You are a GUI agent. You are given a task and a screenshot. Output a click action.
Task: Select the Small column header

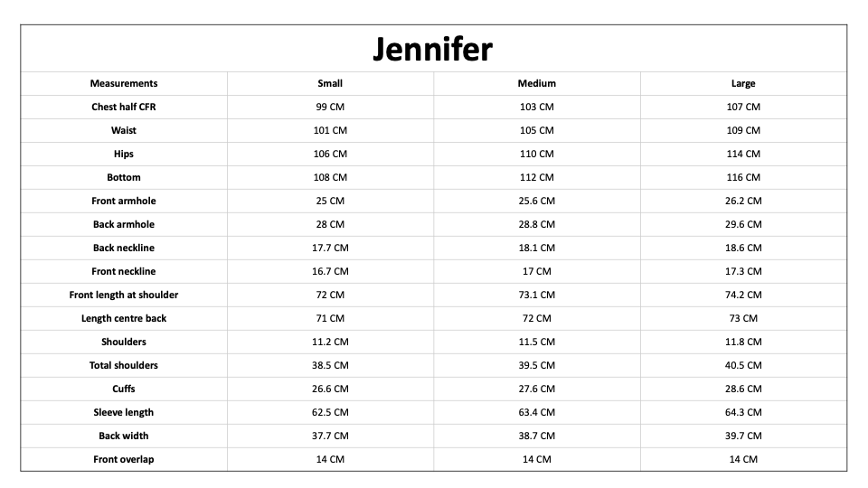point(330,83)
